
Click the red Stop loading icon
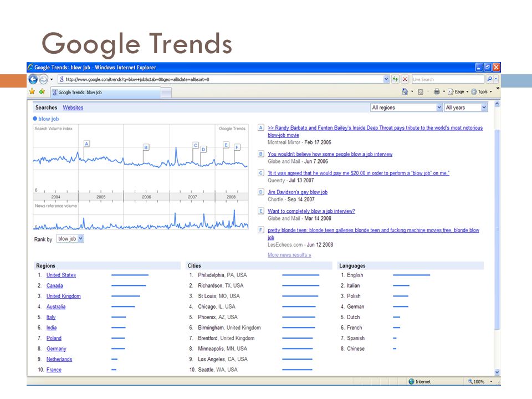[x=405, y=79]
